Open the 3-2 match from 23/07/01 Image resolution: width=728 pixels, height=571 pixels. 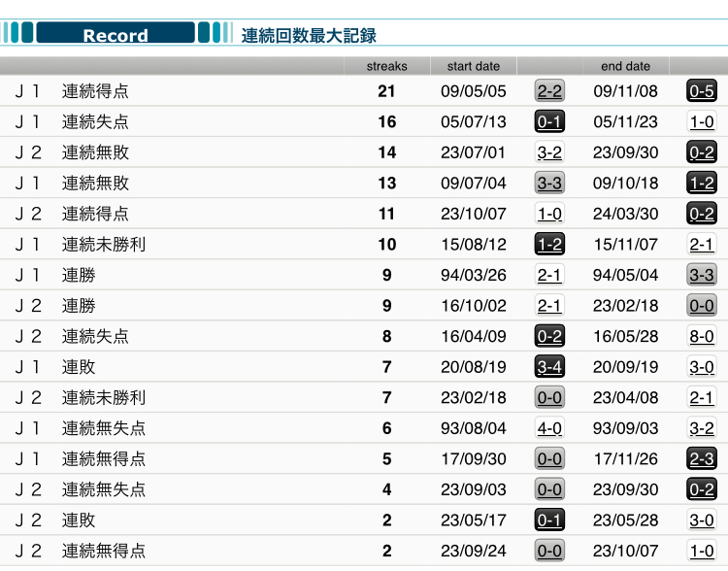(x=549, y=152)
